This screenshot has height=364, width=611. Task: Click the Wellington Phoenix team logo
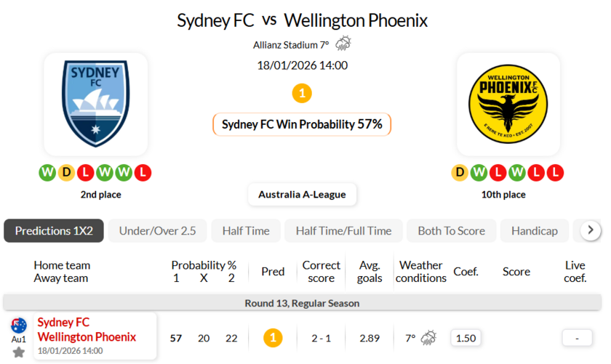[x=508, y=104]
